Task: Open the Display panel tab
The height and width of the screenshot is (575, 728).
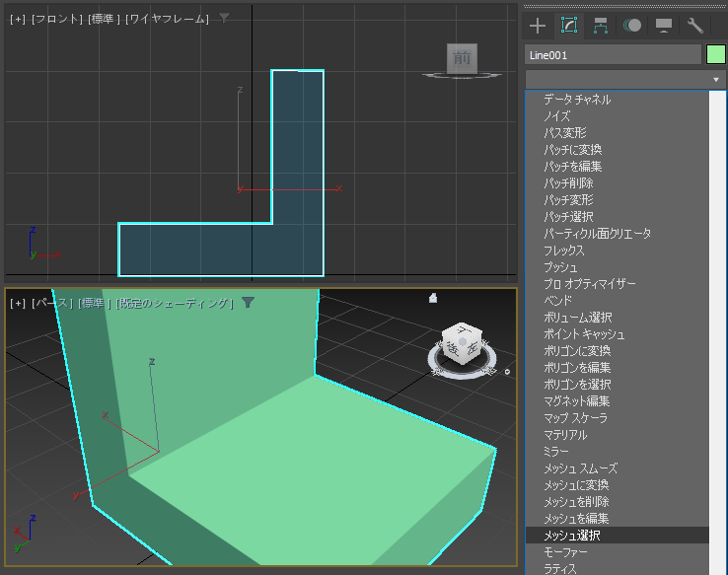Action: click(664, 26)
